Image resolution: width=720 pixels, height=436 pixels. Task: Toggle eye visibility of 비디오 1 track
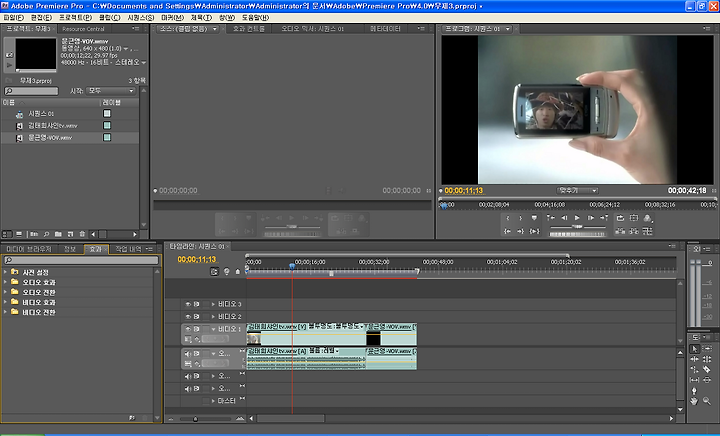[x=188, y=329]
